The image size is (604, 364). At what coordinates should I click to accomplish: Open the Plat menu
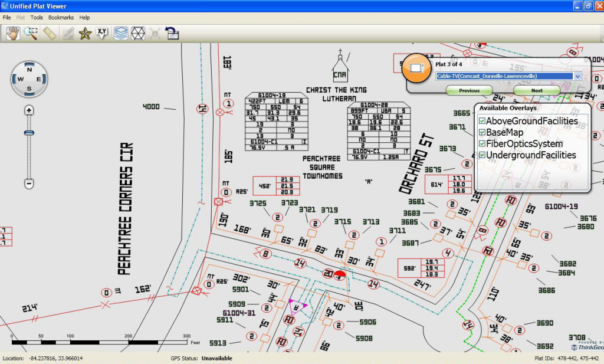(x=21, y=18)
